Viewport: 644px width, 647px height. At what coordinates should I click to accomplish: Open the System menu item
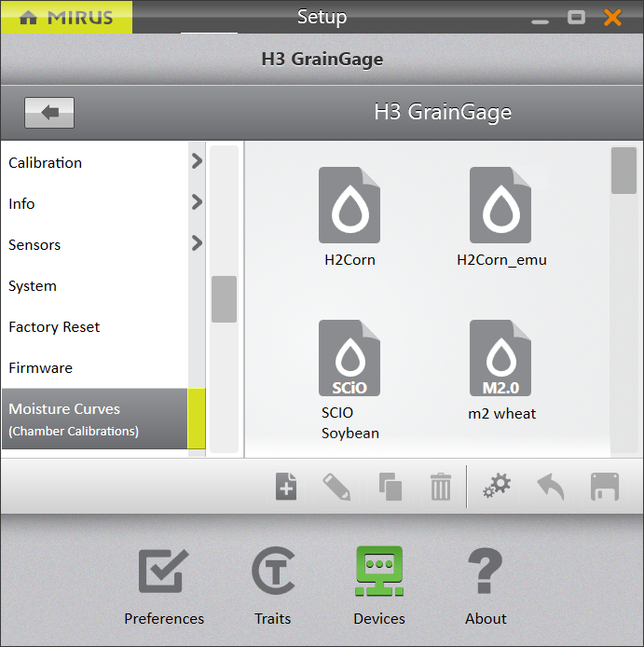coord(33,286)
